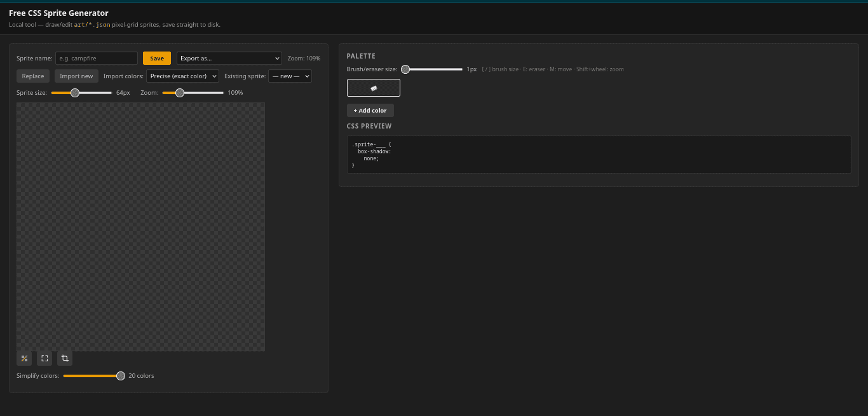Click the brush shortcuts hint text
868x416 pixels.
click(553, 69)
